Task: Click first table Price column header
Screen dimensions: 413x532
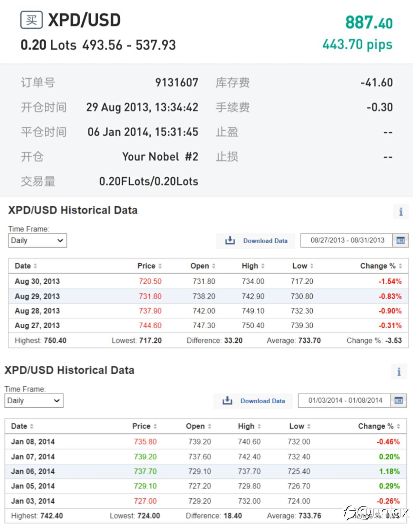Action: coord(146,266)
